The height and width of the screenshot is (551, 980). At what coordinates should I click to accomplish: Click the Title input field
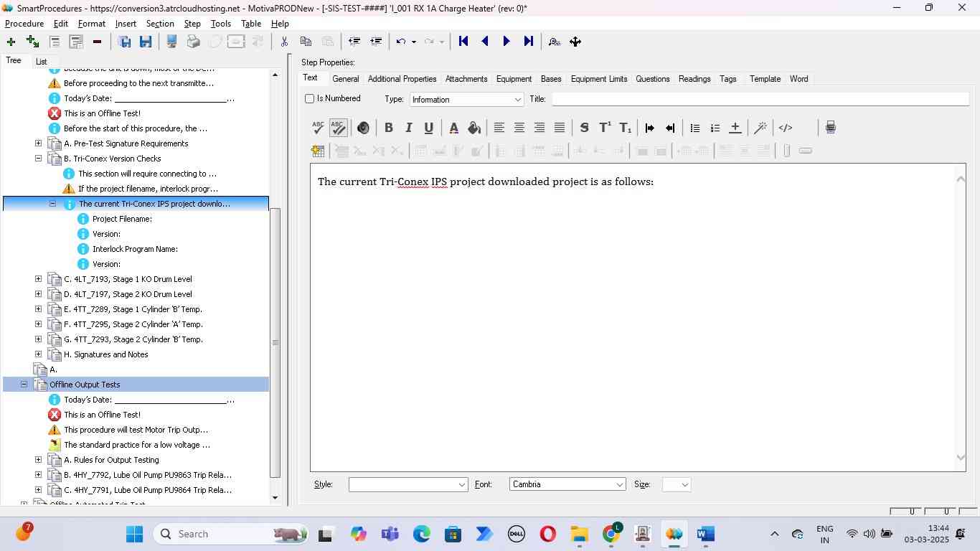click(760, 99)
